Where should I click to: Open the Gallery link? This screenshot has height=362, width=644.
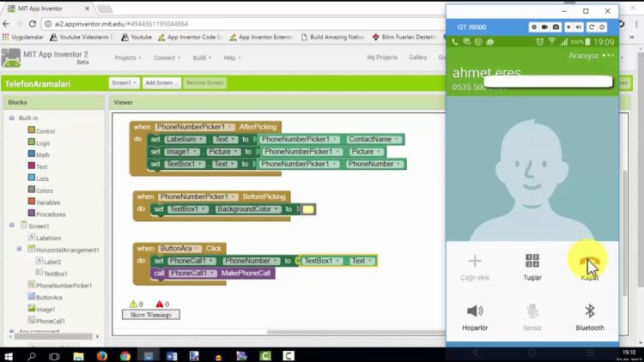pos(417,57)
